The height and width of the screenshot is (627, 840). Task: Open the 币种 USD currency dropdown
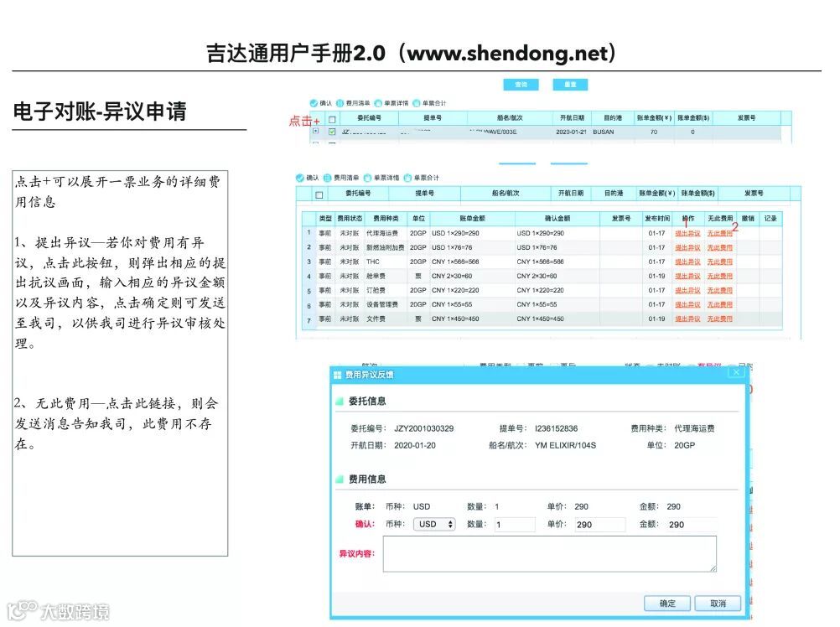coord(434,524)
